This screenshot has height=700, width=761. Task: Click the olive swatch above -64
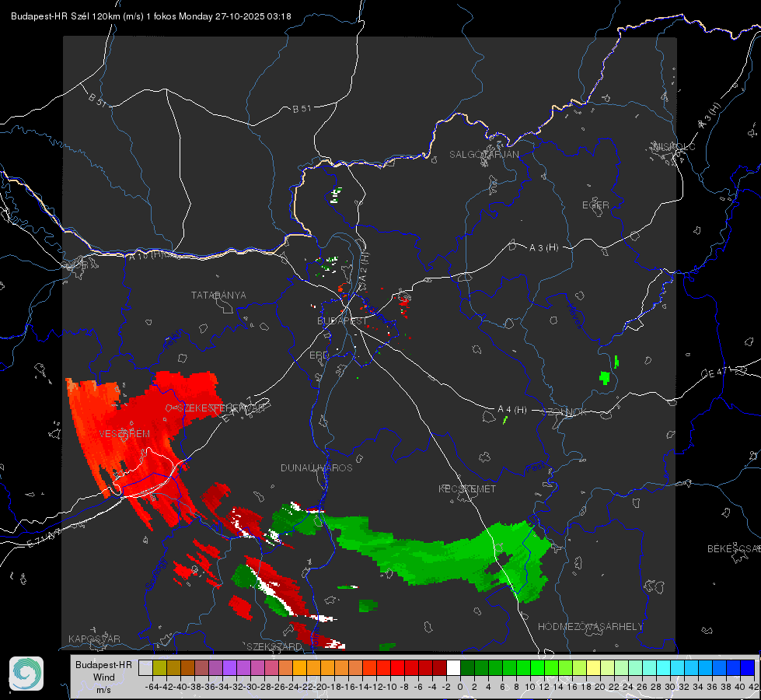pyautogui.click(x=159, y=667)
